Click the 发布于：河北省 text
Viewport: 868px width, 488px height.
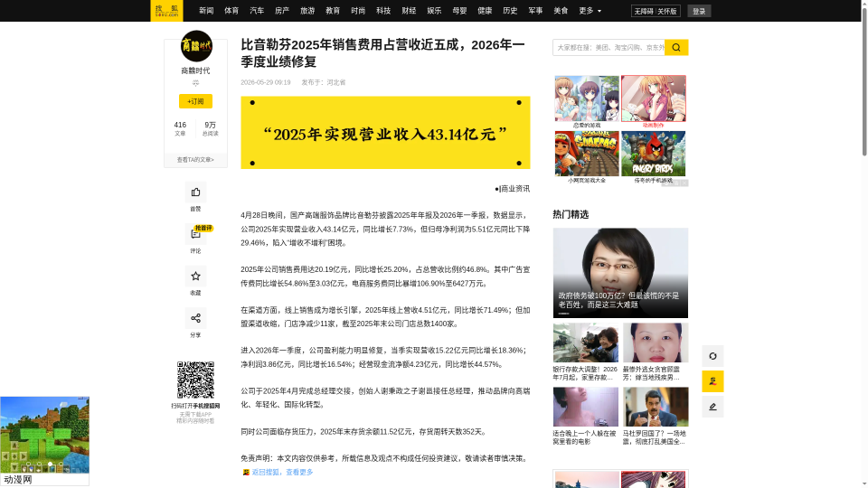324,82
